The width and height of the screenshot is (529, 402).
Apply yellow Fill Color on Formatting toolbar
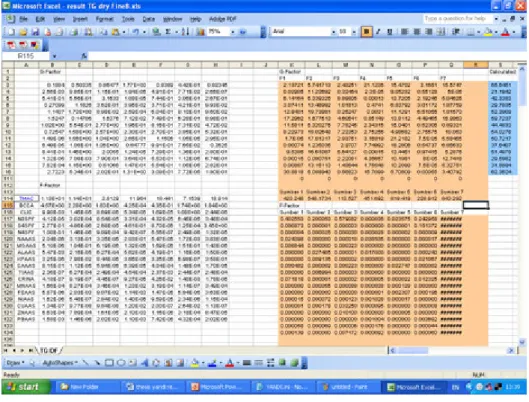pos(489,32)
